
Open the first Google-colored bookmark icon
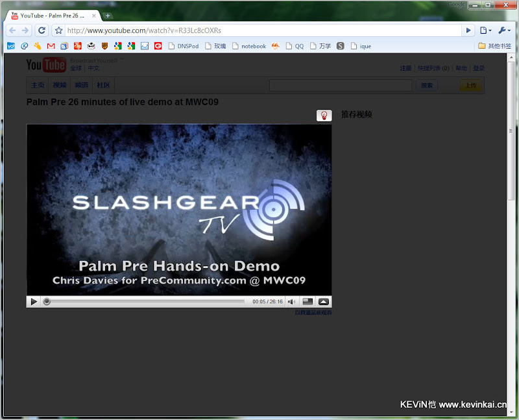(118, 46)
